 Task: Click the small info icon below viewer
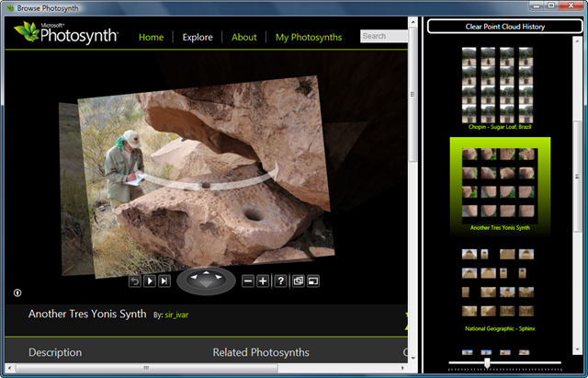17,293
